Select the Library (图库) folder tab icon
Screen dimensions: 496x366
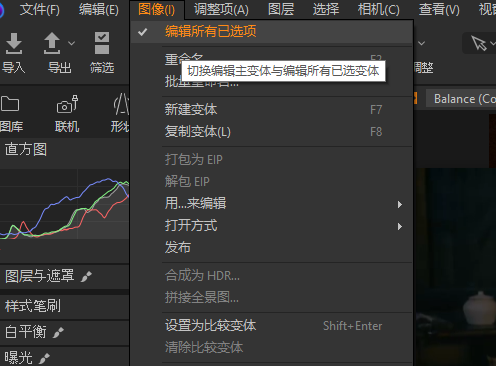pos(10,104)
